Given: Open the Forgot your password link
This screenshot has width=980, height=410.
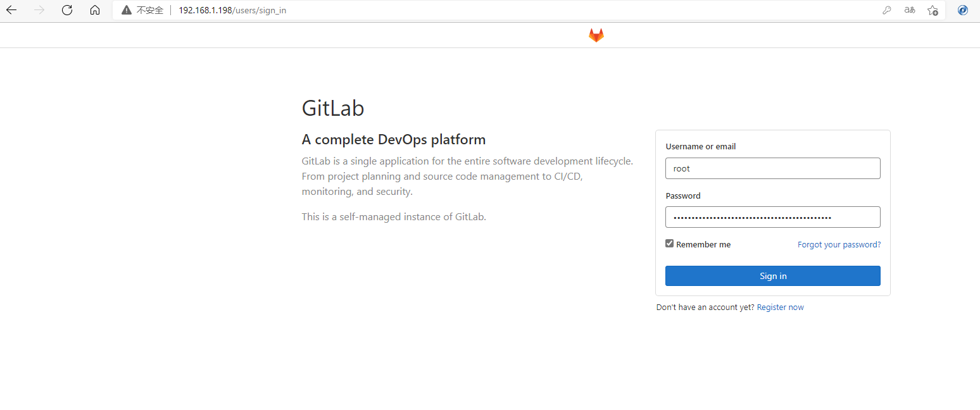Looking at the screenshot, I should [x=839, y=244].
